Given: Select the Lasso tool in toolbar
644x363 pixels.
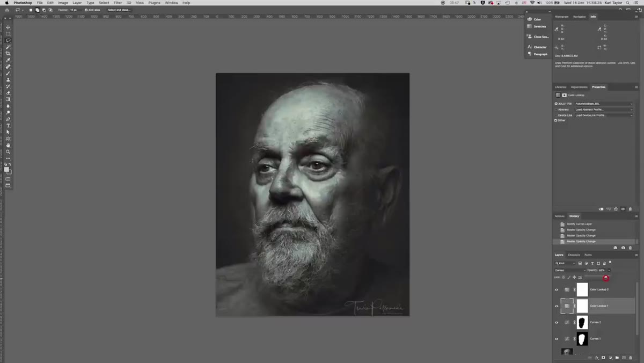Looking at the screenshot, I should (x=8, y=40).
